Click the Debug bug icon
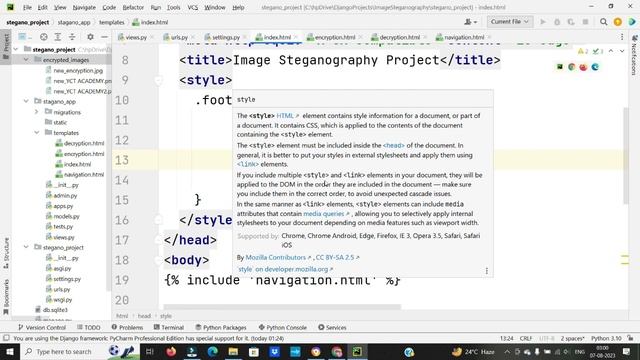The height and width of the screenshot is (360, 640). pos(557,22)
